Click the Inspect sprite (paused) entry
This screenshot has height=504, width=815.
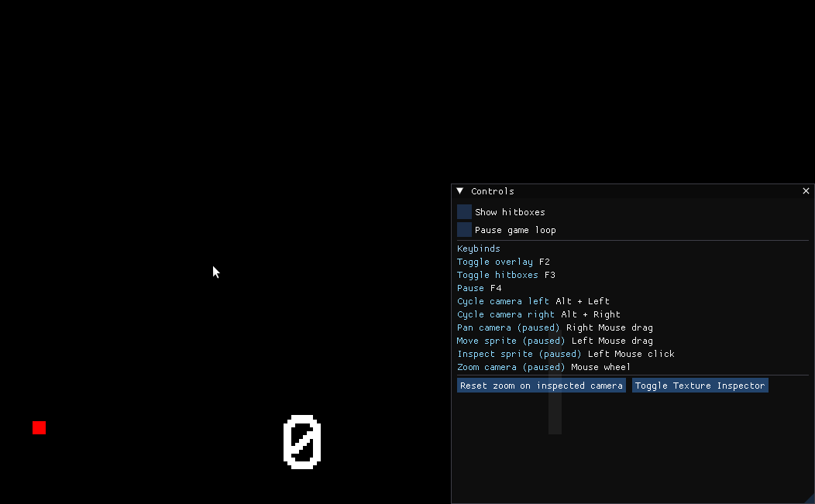pos(566,354)
